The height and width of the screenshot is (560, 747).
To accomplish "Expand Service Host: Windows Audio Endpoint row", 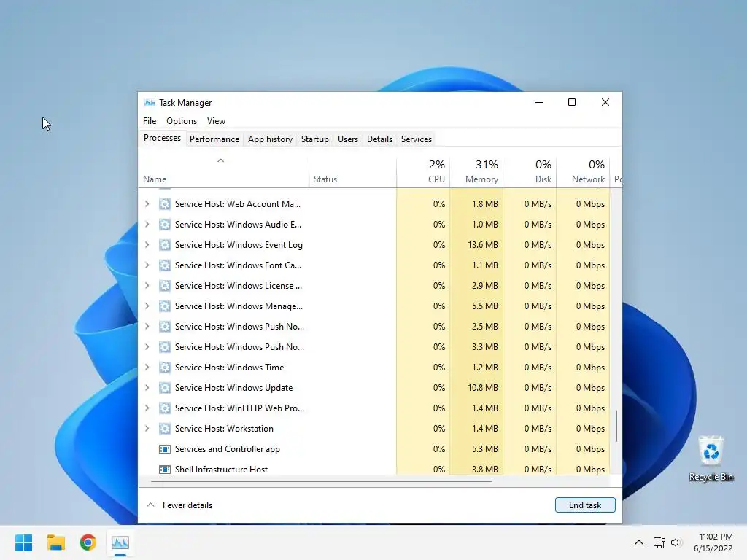I will 147,225.
